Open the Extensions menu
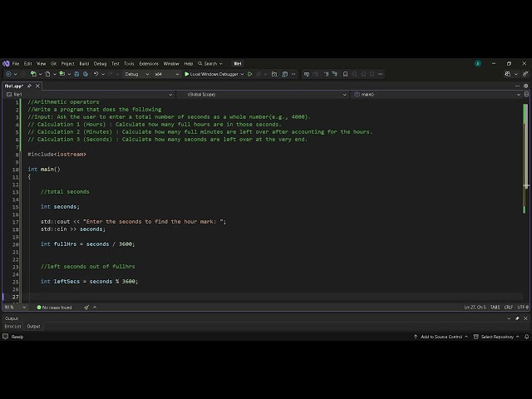Image resolution: width=532 pixels, height=399 pixels. pos(149,63)
